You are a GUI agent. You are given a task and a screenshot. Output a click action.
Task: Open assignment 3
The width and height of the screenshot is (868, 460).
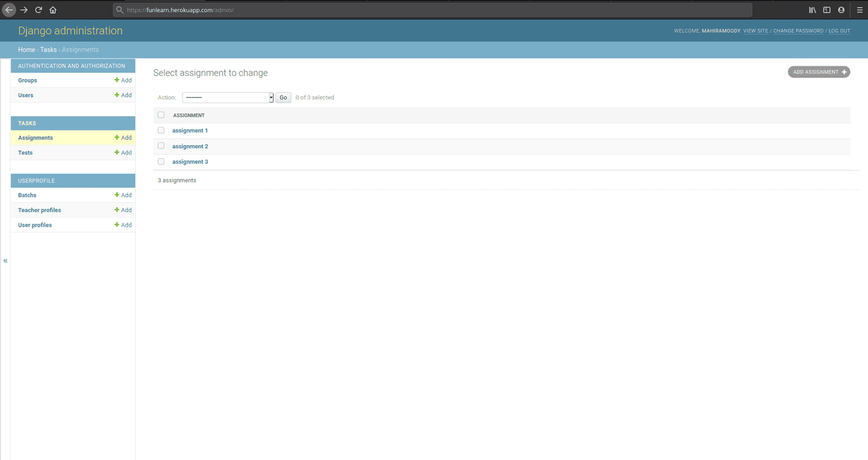tap(190, 162)
